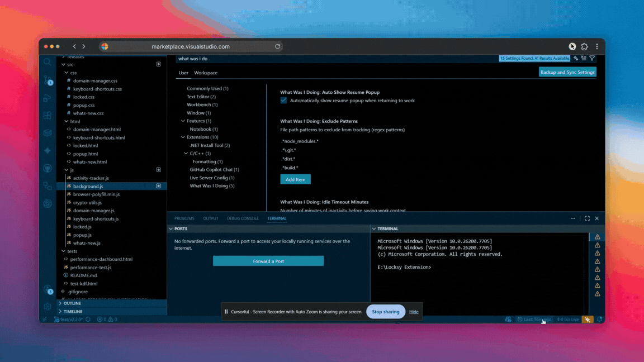
Task: Click the marketplace.visualstudio.com address bar
Action: 191,46
